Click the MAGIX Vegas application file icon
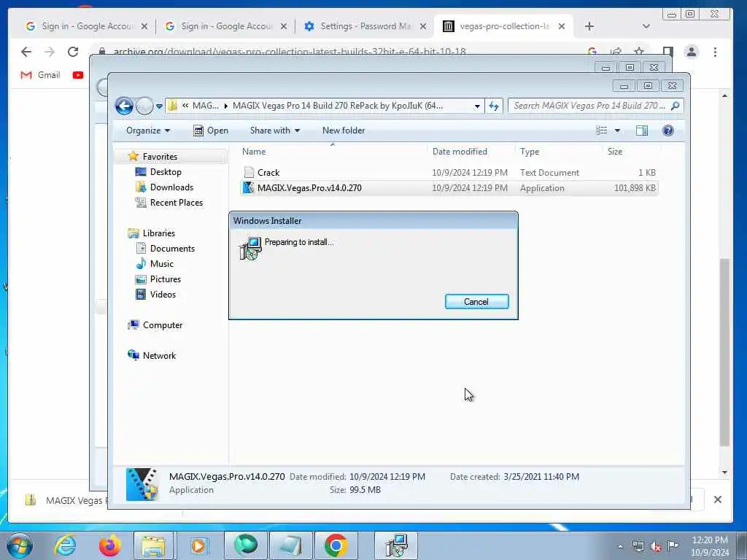 249,187
